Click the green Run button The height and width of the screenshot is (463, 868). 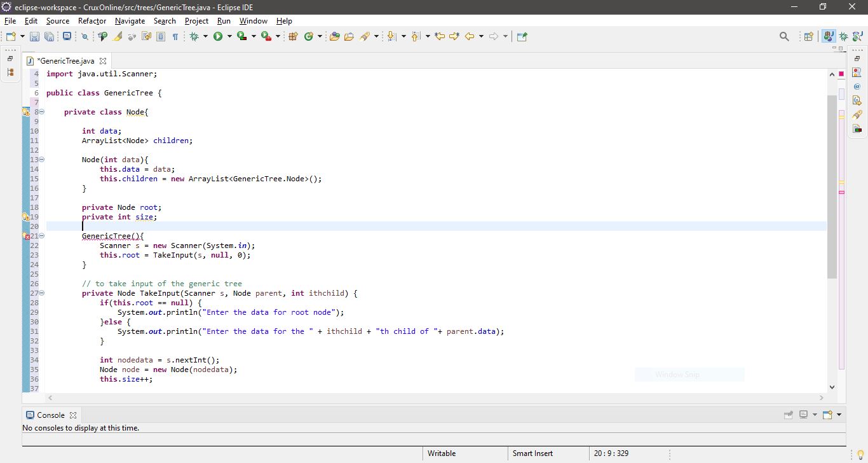(x=218, y=37)
